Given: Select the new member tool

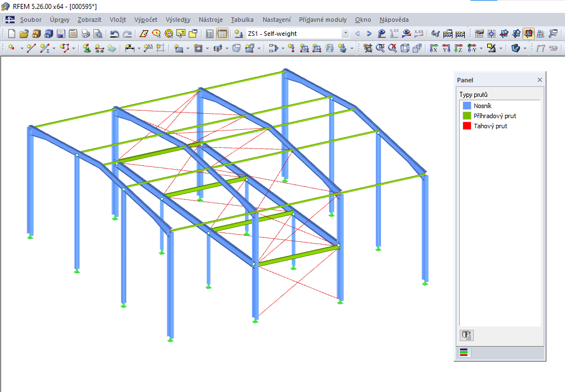Looking at the screenshot, I should tap(45, 48).
